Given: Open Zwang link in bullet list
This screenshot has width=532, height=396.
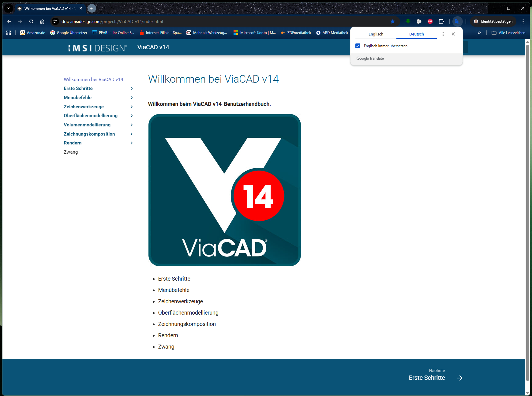Looking at the screenshot, I should 166,347.
